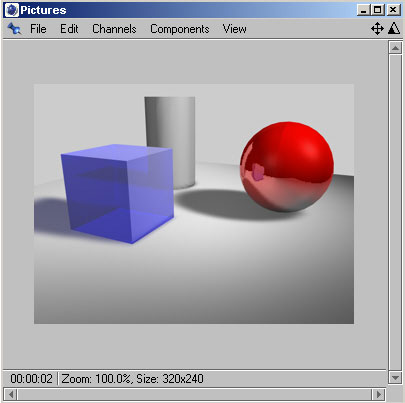Click the vertical scrollbar up arrow
The width and height of the screenshot is (405, 403).
click(395, 48)
